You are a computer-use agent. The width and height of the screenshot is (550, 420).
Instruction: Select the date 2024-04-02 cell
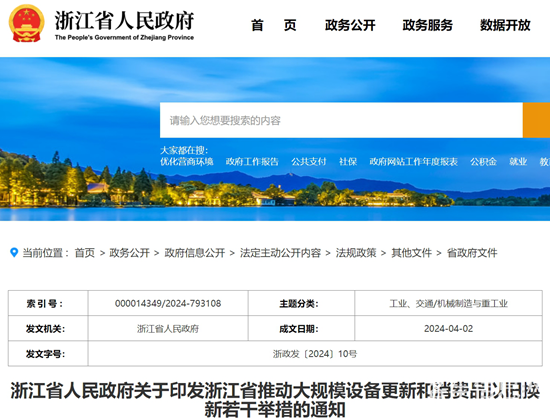[448, 328]
